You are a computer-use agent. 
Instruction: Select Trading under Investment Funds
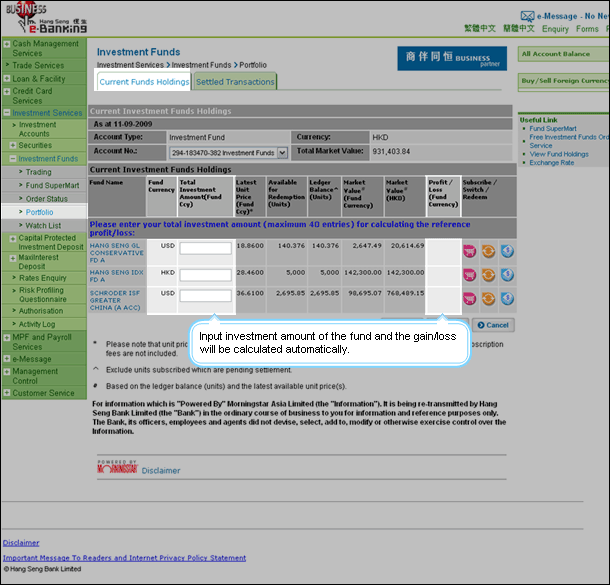point(39,172)
